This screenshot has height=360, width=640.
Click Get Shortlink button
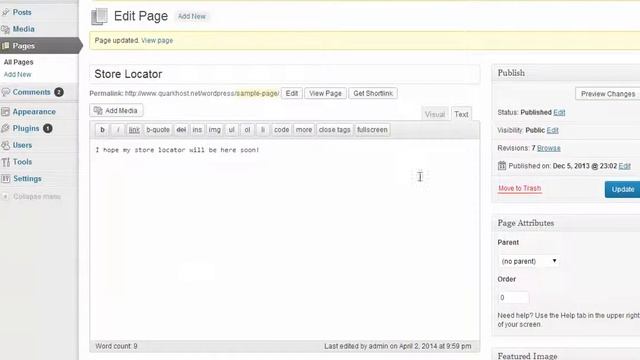[x=373, y=93]
